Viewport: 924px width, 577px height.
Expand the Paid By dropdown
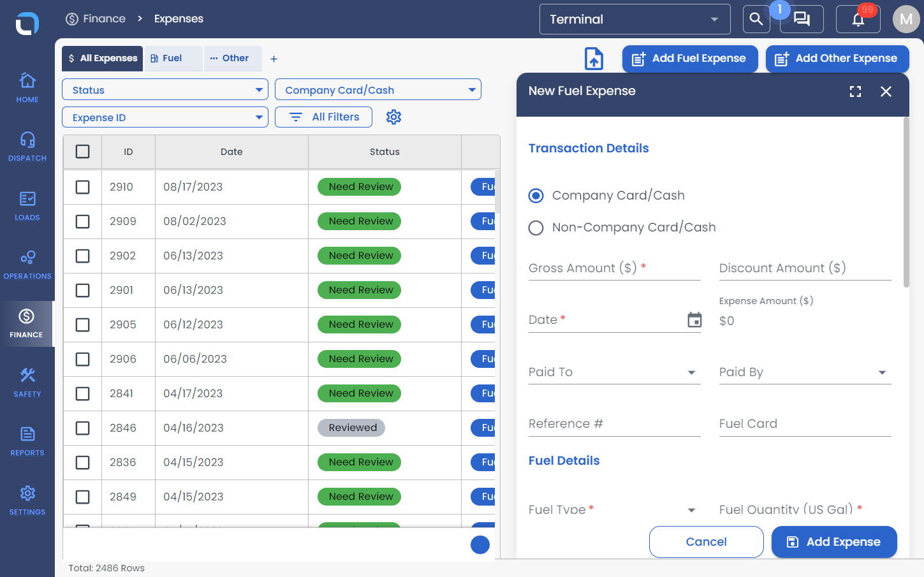coord(805,372)
